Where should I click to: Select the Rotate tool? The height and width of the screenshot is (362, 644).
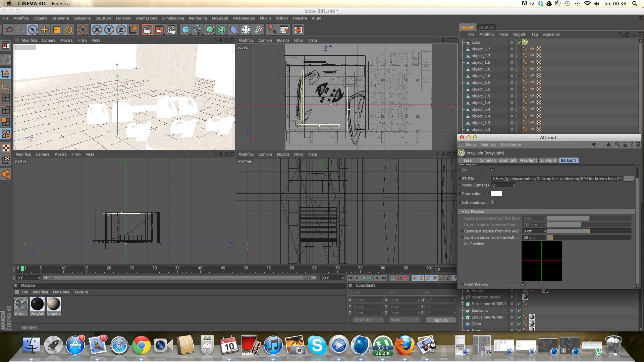click(68, 30)
